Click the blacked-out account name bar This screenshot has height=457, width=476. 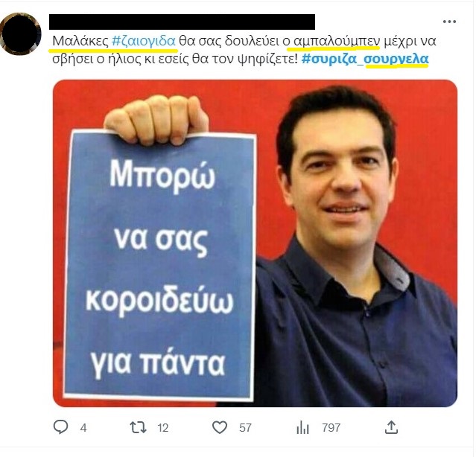click(x=183, y=22)
